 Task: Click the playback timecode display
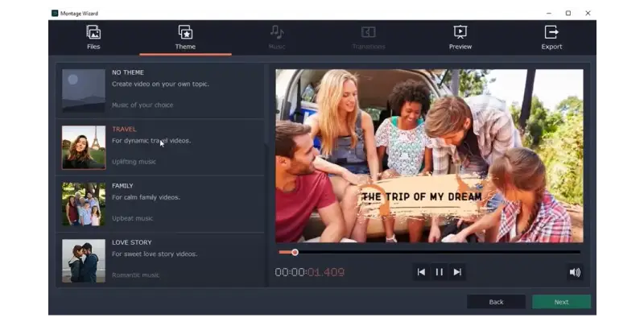(310, 272)
